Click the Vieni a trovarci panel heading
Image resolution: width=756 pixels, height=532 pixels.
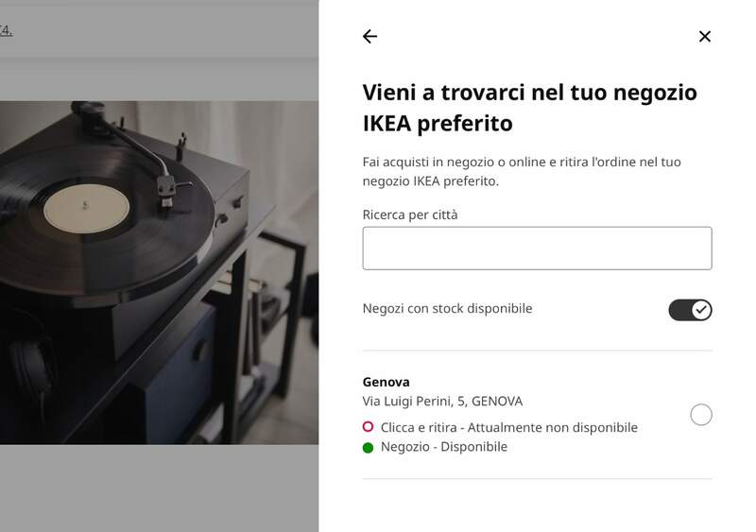pos(529,108)
